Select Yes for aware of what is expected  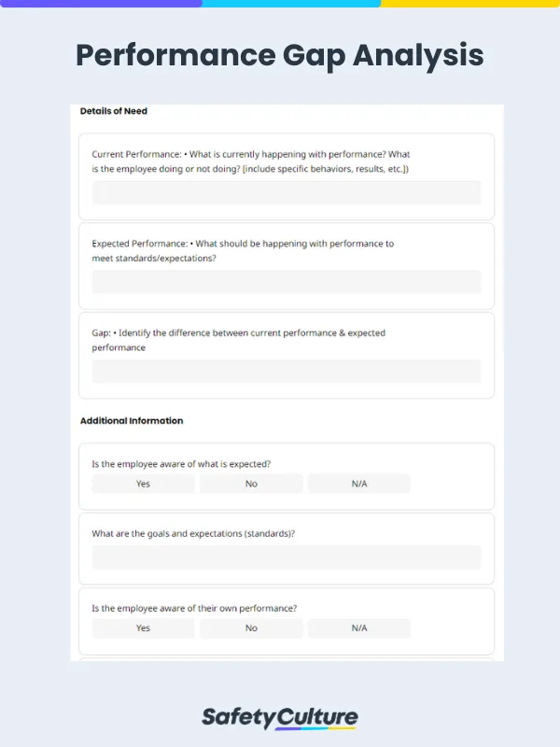[x=143, y=484]
